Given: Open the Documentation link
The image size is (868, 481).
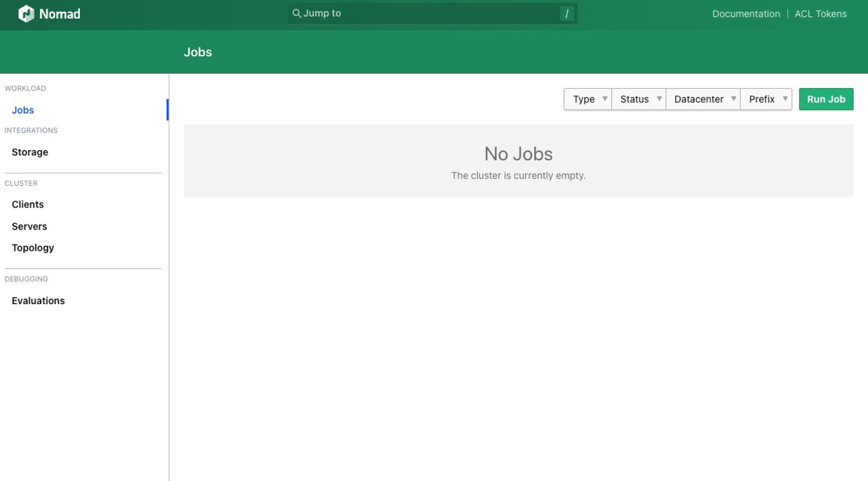Looking at the screenshot, I should tap(745, 13).
